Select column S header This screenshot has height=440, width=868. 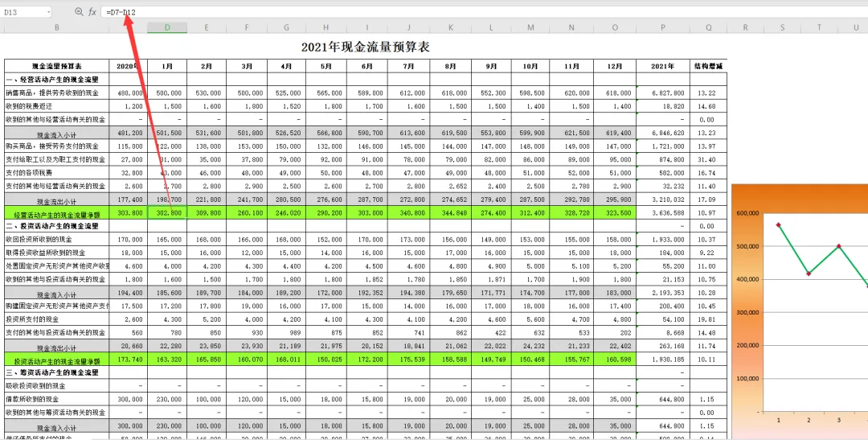[x=782, y=27]
